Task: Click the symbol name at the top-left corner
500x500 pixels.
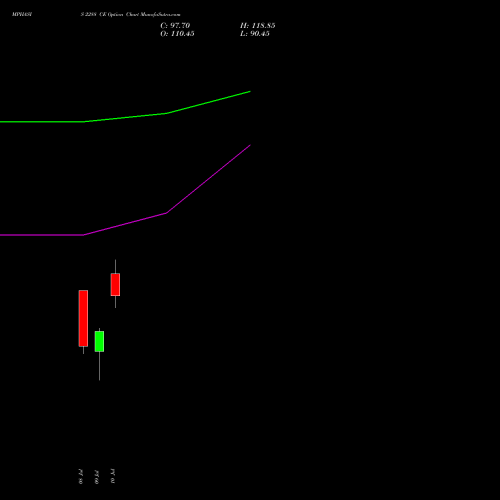Action: pyautogui.click(x=22, y=15)
